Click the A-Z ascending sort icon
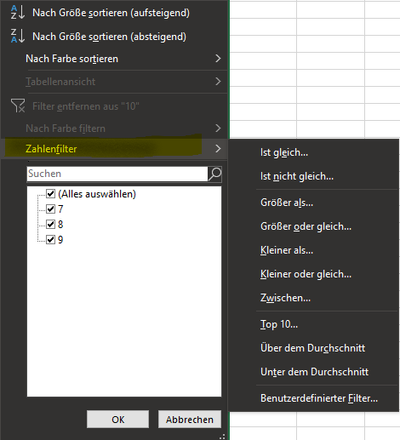The image size is (400, 440). coord(18,12)
